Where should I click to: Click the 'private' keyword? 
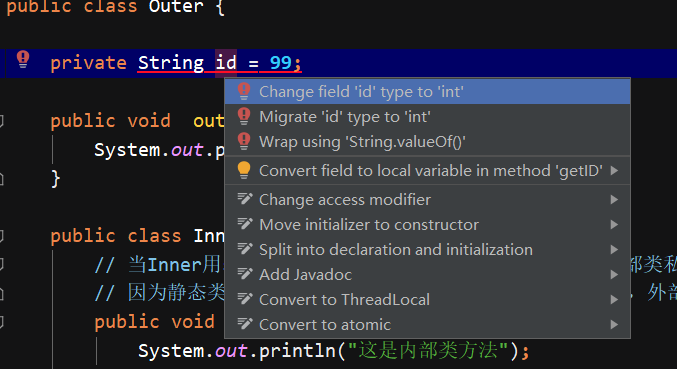tap(89, 63)
